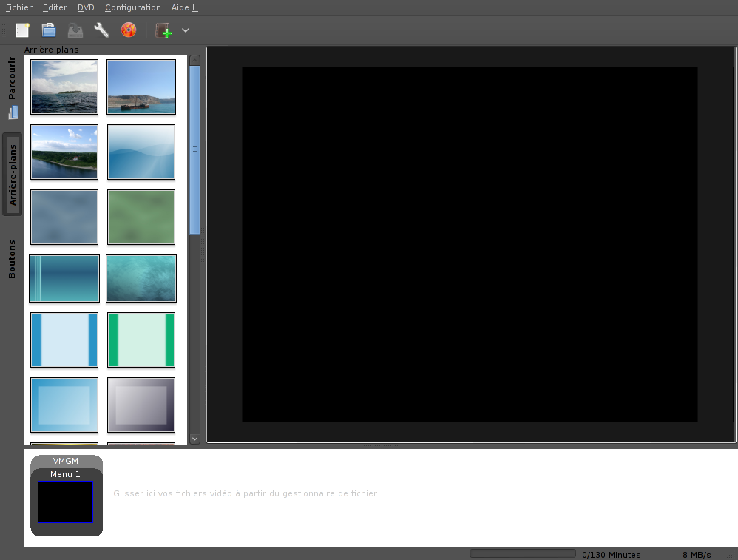The width and height of the screenshot is (738, 560).
Task: Open the Fichier menu
Action: pyautogui.click(x=18, y=7)
